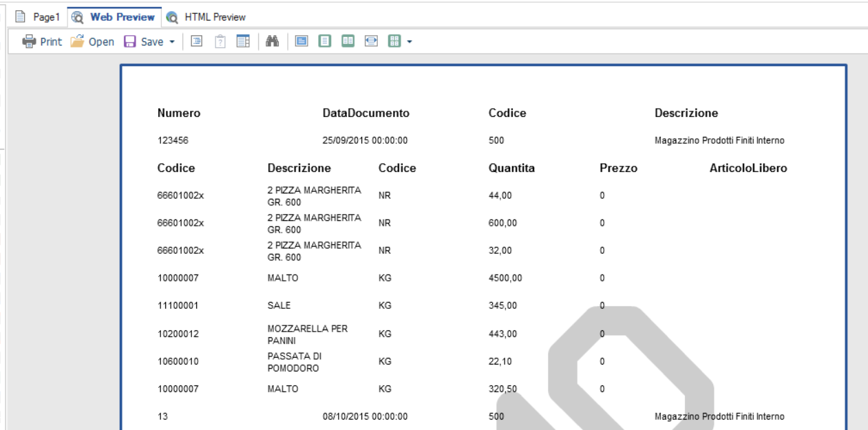Screen dimensions: 868x430
Task: Click the quantity value 22,10
Action: pyautogui.click(x=500, y=361)
